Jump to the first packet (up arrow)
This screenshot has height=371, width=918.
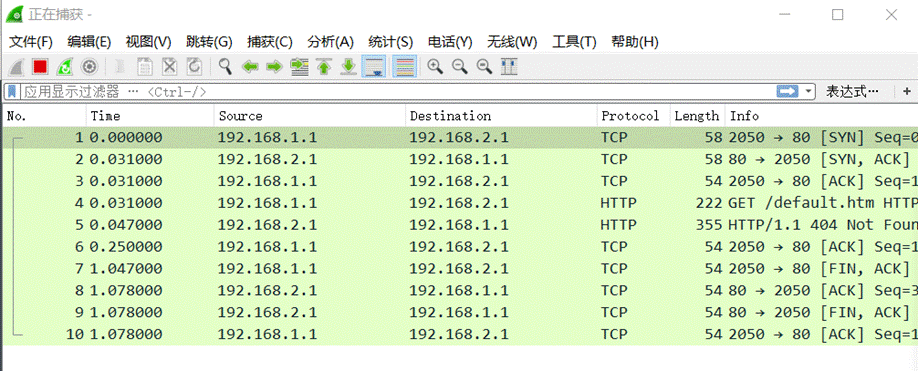point(324,67)
